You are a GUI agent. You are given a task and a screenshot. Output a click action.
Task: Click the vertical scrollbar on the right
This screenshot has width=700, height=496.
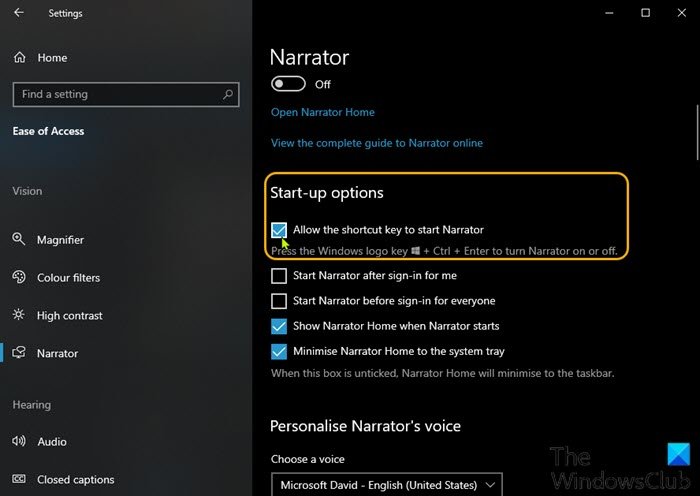pos(697,133)
